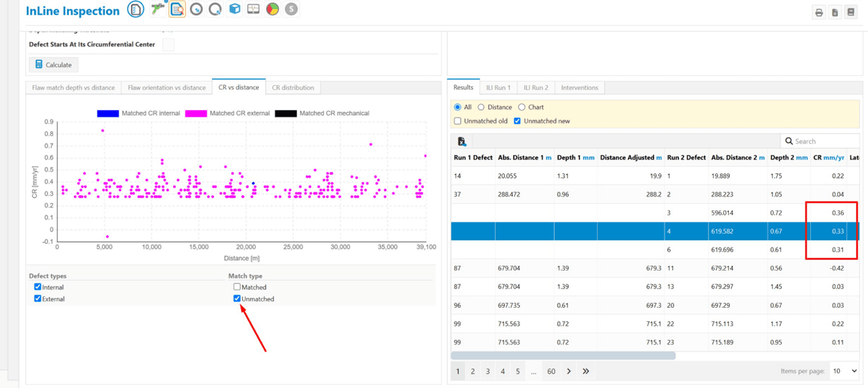Open the ILI Run 2 tab
Image resolution: width=868 pixels, height=388 pixels.
[536, 87]
